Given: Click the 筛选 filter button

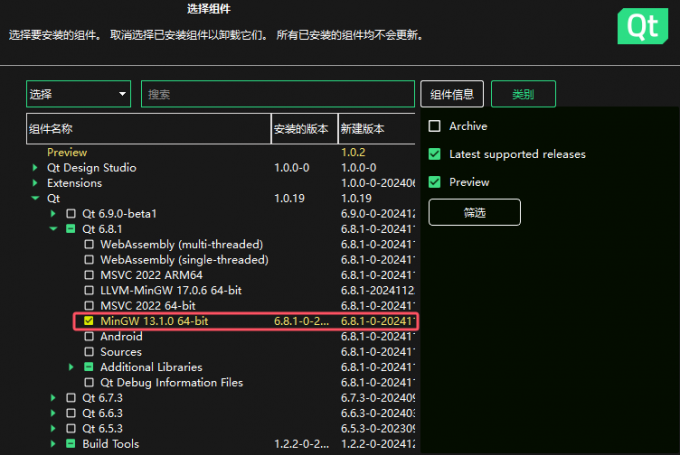Looking at the screenshot, I should pos(474,212).
